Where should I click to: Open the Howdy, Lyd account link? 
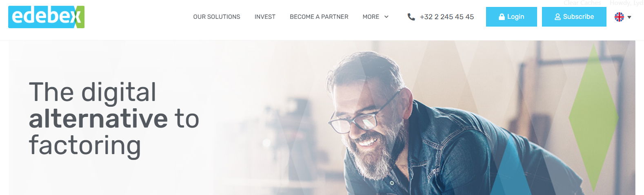click(626, 3)
